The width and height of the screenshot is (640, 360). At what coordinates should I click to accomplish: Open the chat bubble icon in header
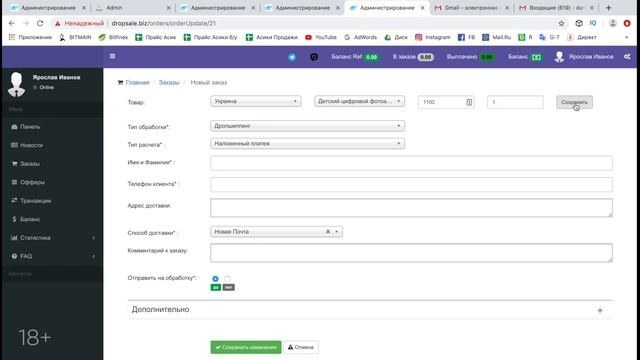(x=314, y=57)
